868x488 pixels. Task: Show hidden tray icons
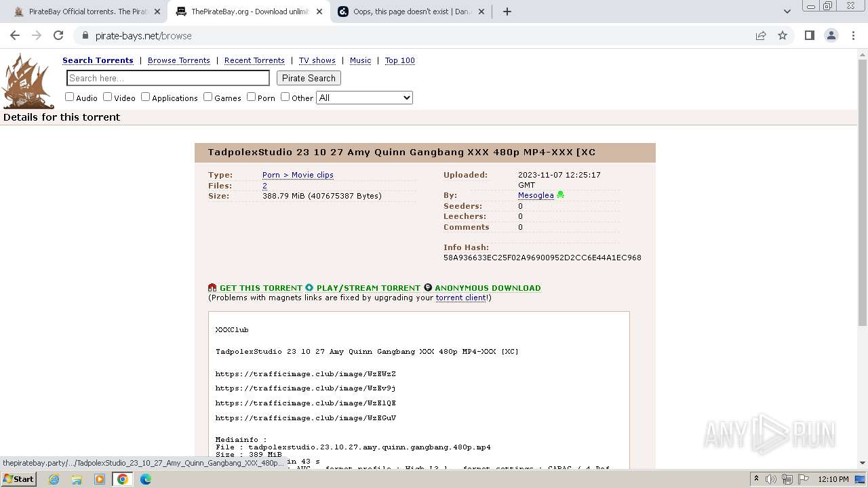pyautogui.click(x=756, y=479)
